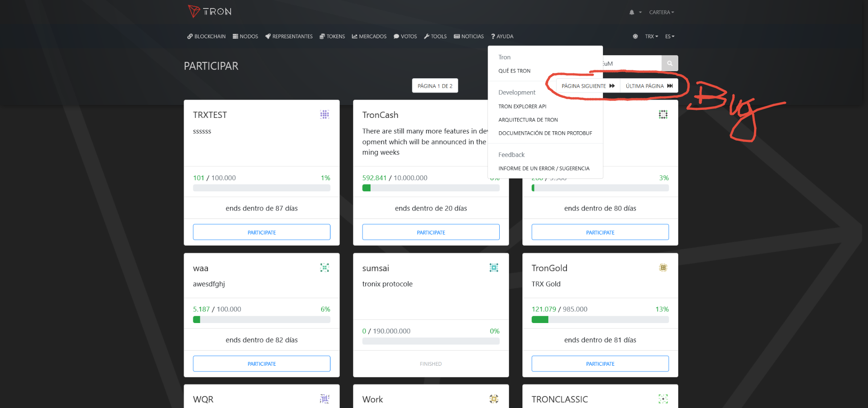The width and height of the screenshot is (868, 408).
Task: Click the Work token identicon
Action: (x=493, y=399)
